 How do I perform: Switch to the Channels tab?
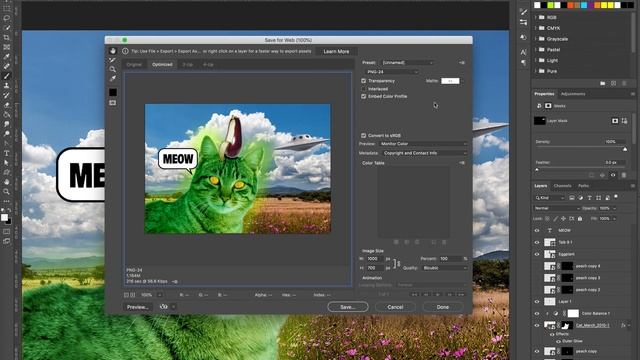pyautogui.click(x=562, y=186)
